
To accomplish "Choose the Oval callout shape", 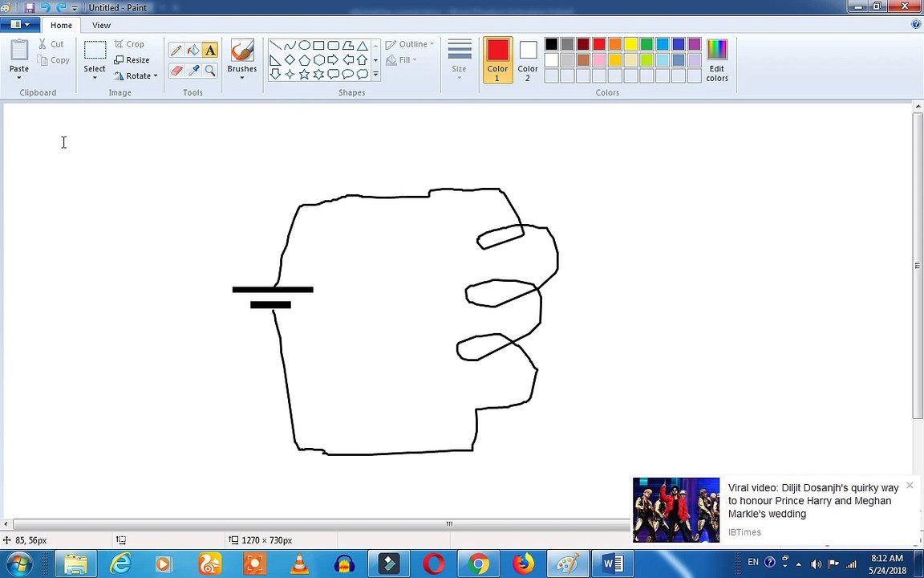I will [347, 74].
